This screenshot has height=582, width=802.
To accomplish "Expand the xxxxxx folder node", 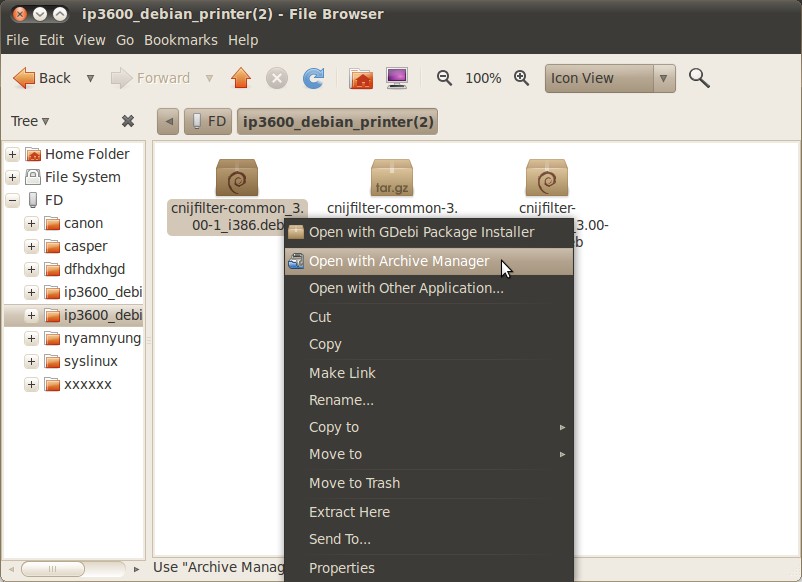I will coord(31,385).
